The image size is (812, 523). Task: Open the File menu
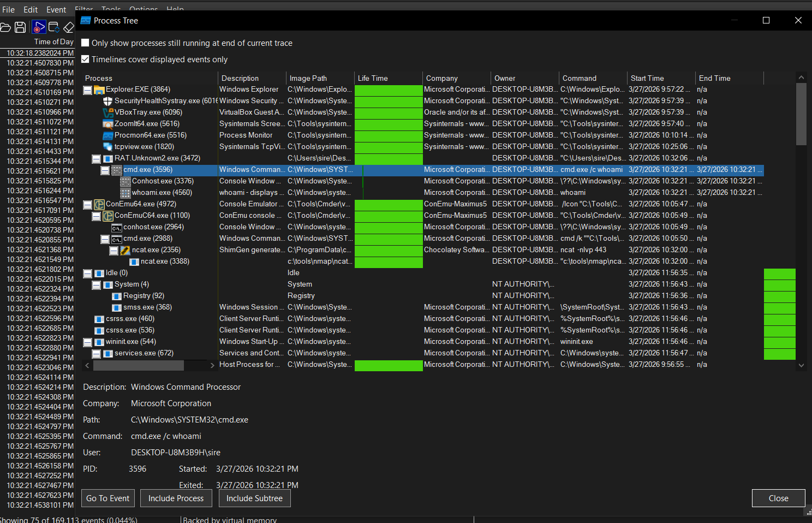[8, 10]
